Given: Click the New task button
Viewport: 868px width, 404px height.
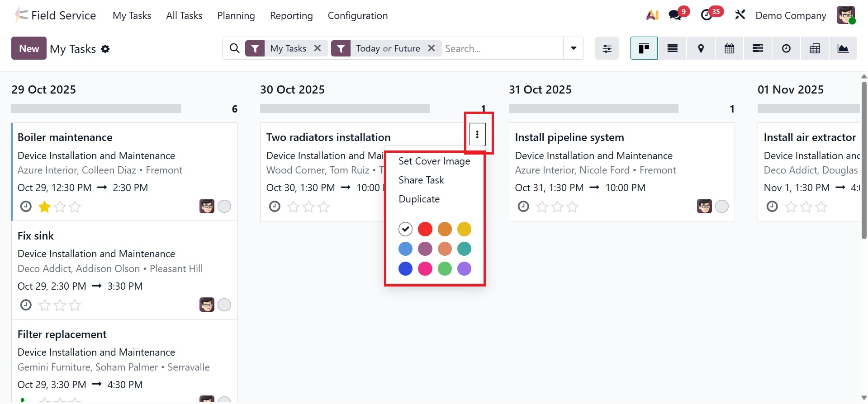Looking at the screenshot, I should tap(29, 48).
